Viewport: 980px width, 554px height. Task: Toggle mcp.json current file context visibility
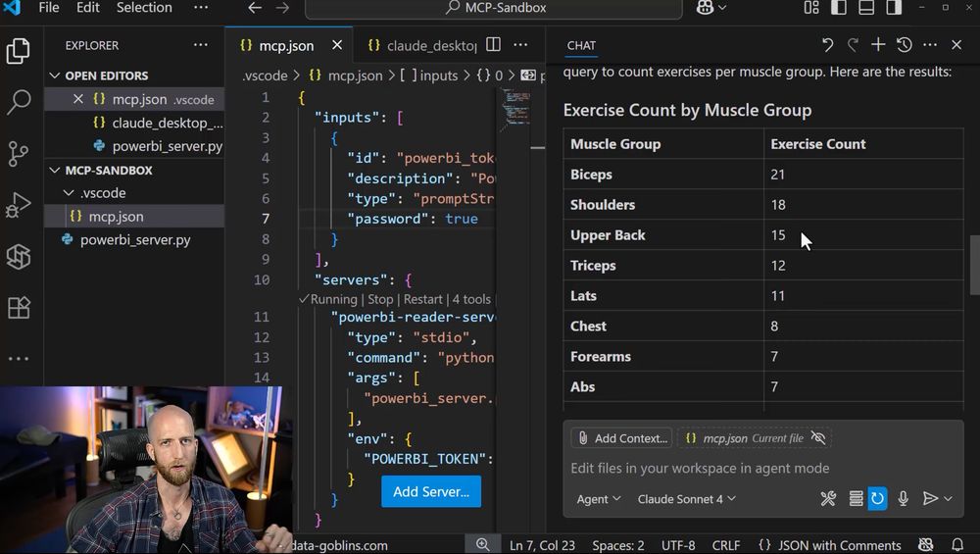818,437
